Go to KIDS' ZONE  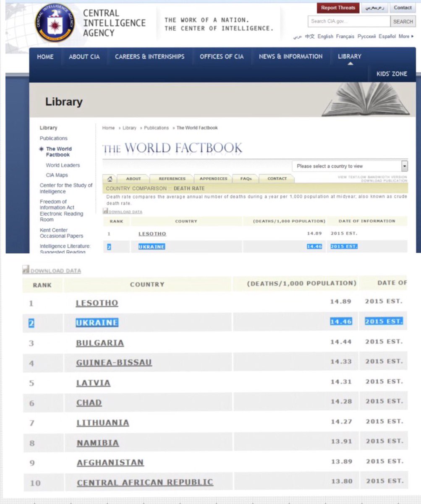(x=392, y=73)
